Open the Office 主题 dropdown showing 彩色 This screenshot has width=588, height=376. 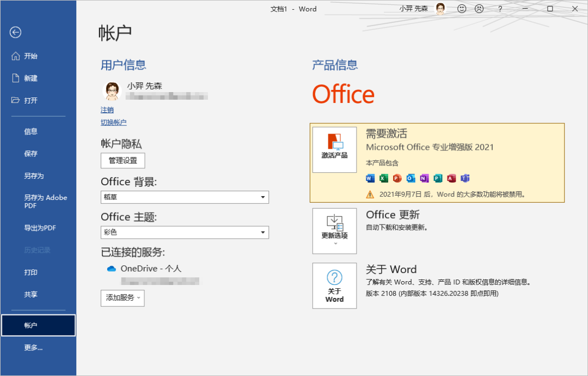tap(185, 232)
